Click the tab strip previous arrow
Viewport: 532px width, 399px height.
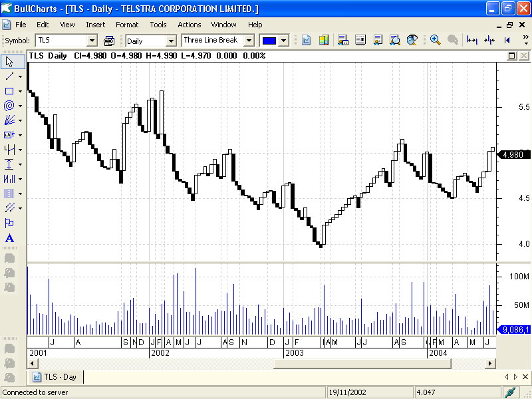[507, 376]
